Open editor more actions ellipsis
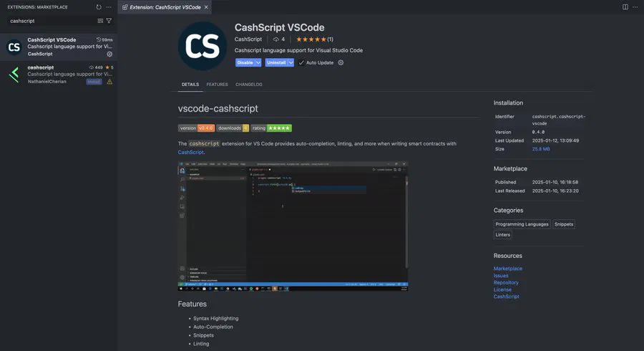Viewport: 644px width, 351px height. (635, 7)
